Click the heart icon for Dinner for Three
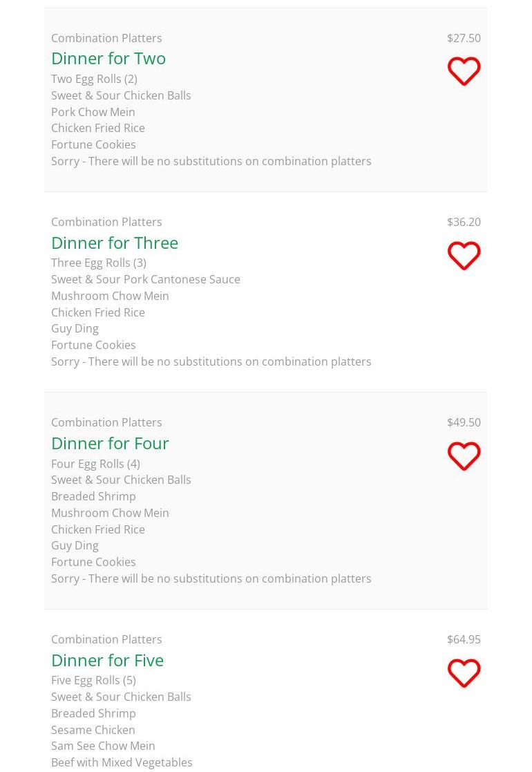The image size is (532, 772). point(464,256)
